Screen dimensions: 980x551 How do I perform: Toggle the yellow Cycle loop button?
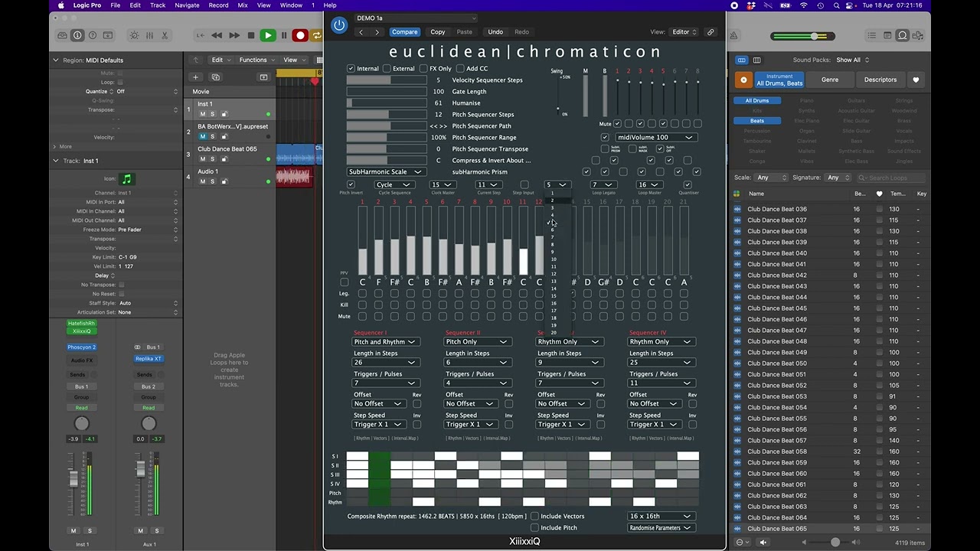tap(316, 35)
